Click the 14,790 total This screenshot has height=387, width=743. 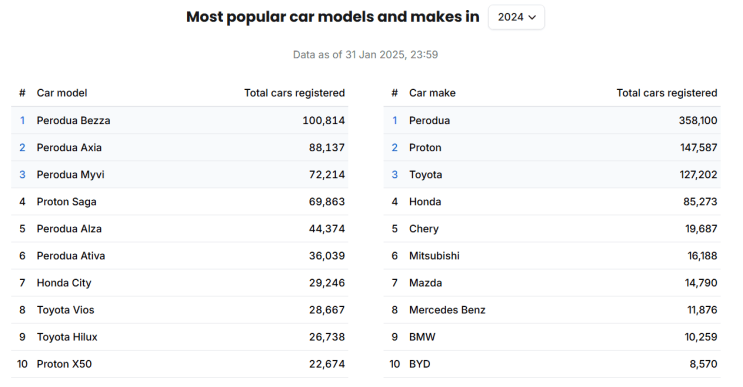point(701,283)
